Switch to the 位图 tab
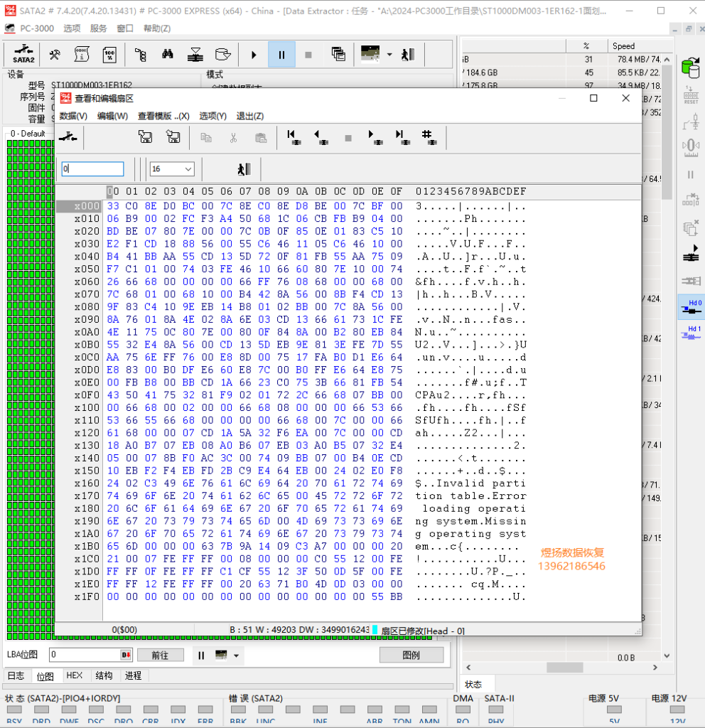Viewport: 705px width, 728px height. click(45, 676)
